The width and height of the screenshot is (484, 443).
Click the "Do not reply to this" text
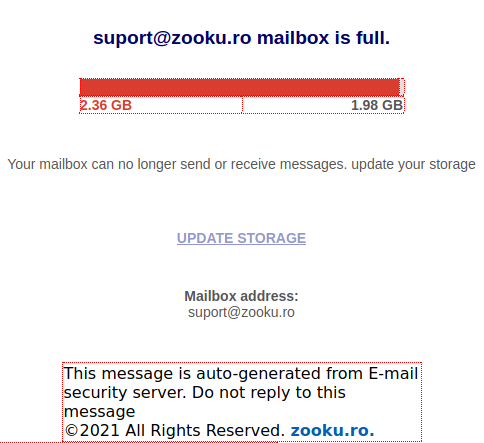[269, 392]
